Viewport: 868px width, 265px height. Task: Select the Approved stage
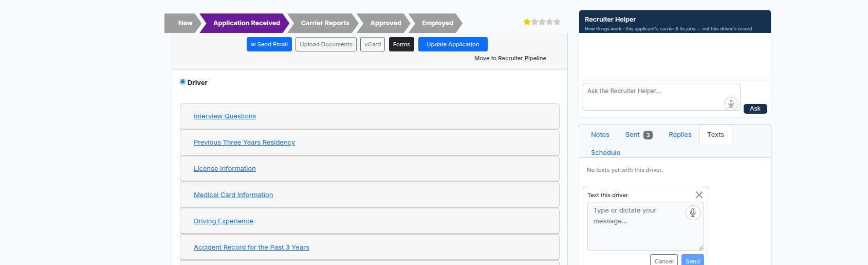tap(385, 23)
